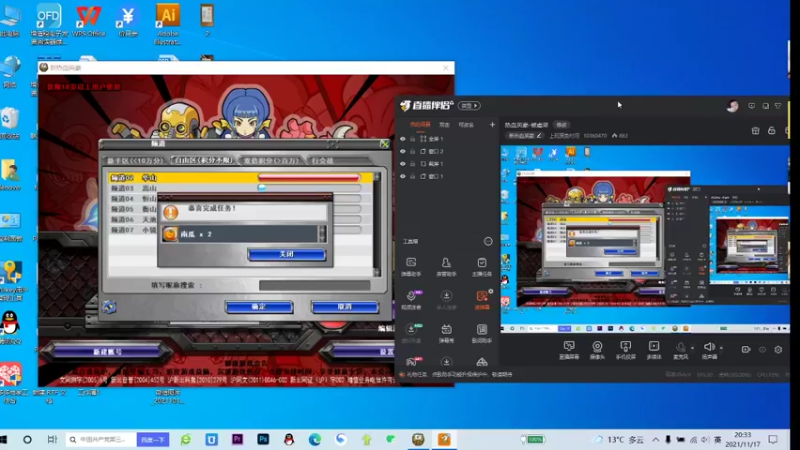Toggle lock on 窗口 1 source

tap(413, 176)
